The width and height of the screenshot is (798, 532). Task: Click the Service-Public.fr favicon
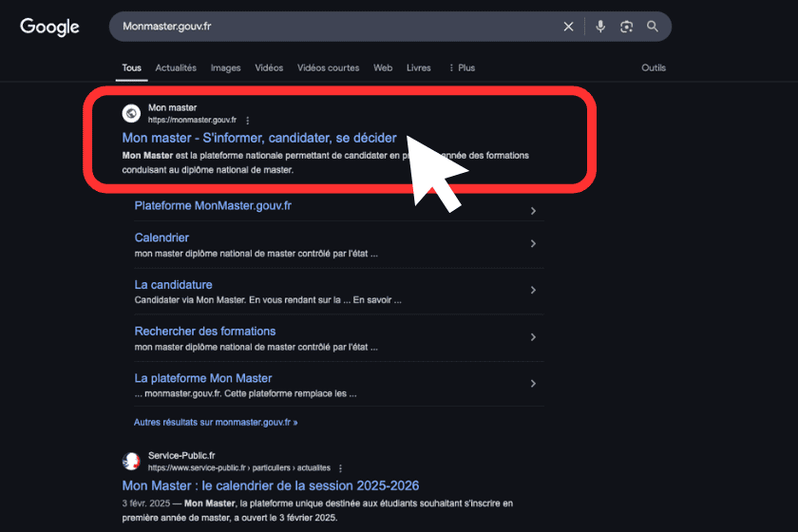131,462
